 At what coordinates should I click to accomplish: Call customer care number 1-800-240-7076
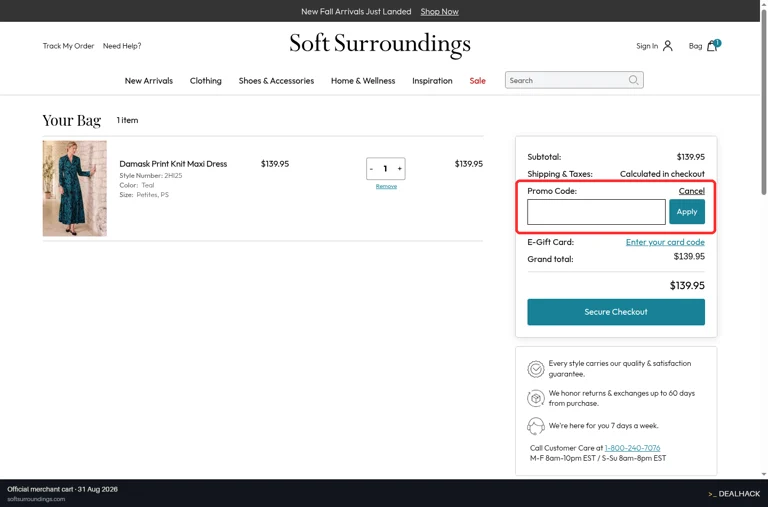[x=632, y=448]
